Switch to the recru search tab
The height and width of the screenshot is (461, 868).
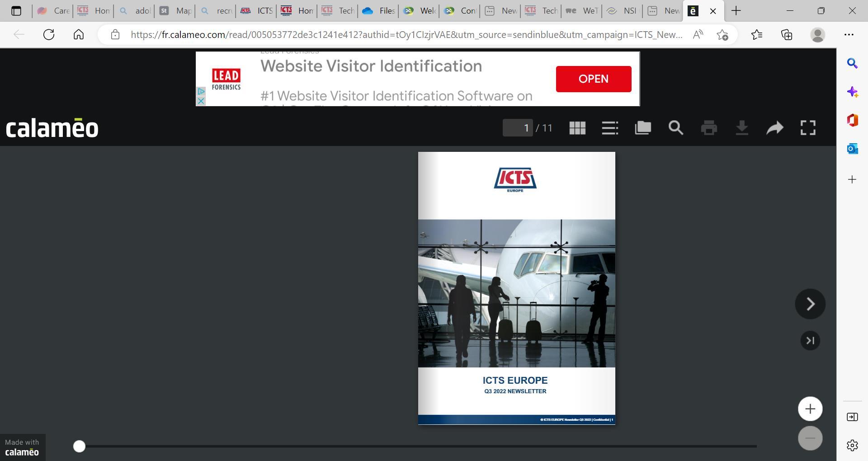215,11
